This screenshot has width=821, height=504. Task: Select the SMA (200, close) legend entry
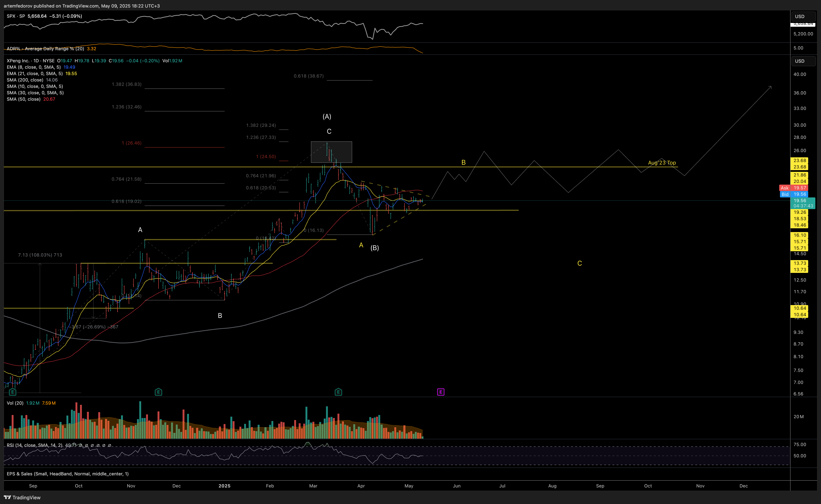pyautogui.click(x=25, y=80)
